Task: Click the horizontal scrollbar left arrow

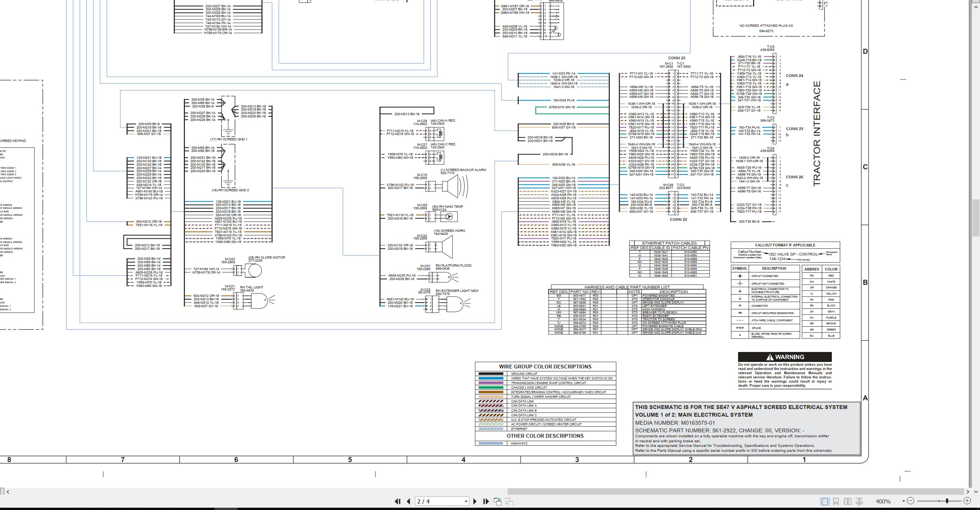Action: tap(8, 492)
